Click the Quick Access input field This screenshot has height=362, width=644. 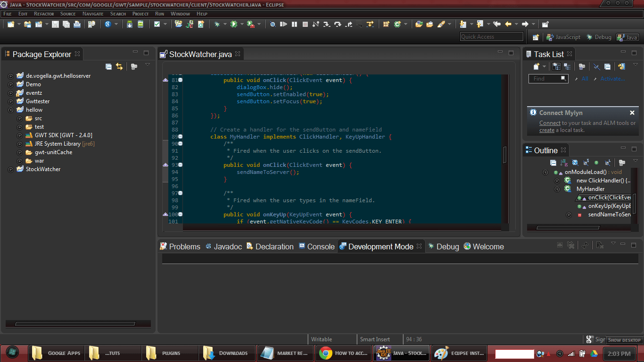pyautogui.click(x=492, y=37)
